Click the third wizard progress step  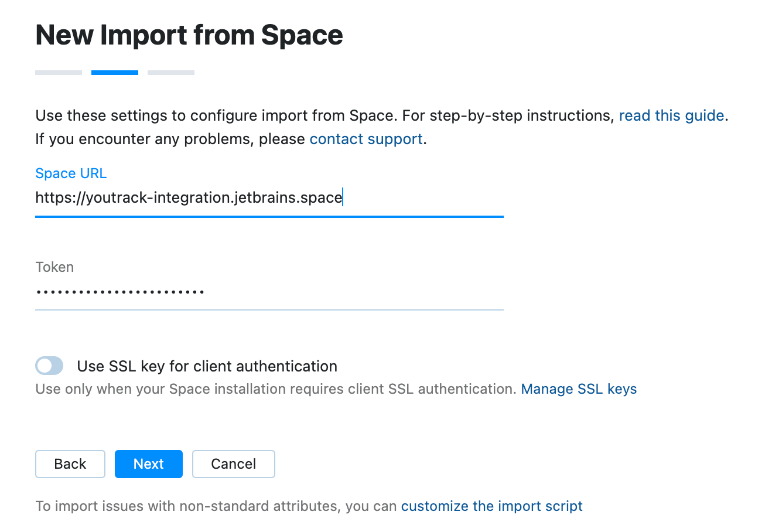pos(170,72)
